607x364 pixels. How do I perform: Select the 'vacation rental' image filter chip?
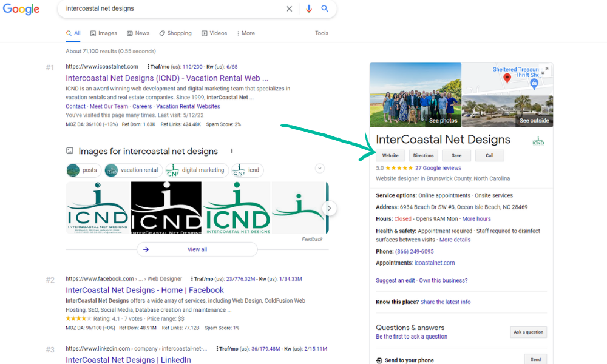[x=134, y=170]
